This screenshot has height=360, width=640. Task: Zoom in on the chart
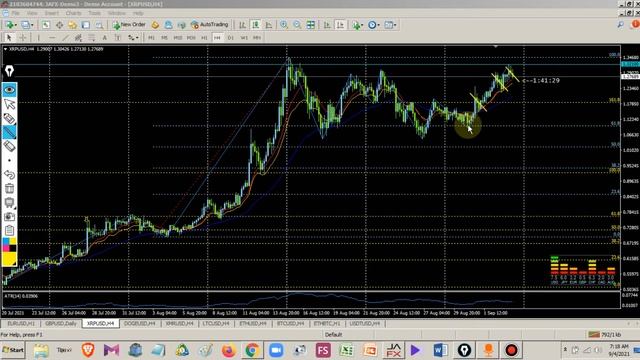284,25
